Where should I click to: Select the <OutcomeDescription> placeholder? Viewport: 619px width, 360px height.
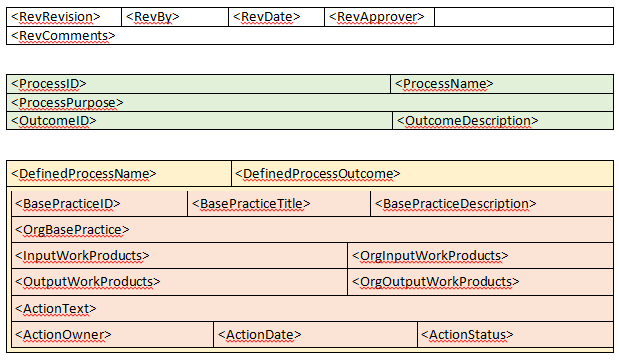pos(503,121)
